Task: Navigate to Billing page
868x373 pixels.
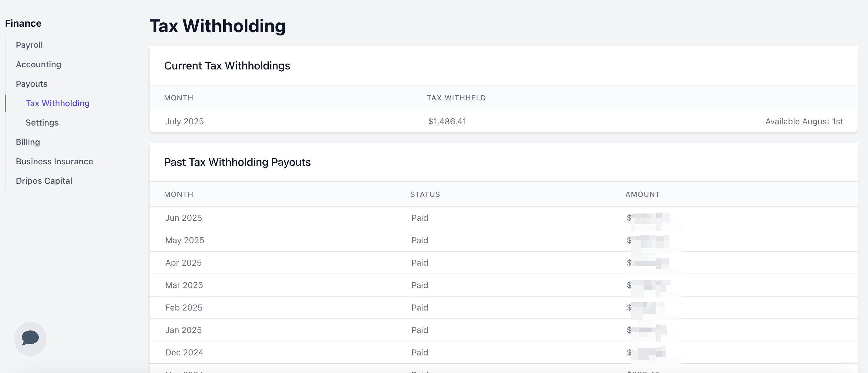Action: tap(28, 142)
